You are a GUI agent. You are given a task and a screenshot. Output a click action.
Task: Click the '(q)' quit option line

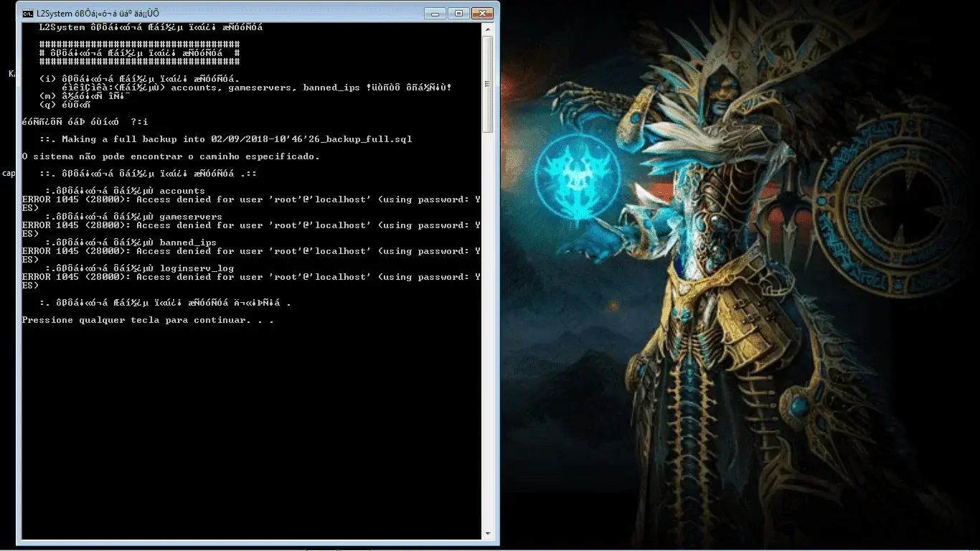point(65,105)
